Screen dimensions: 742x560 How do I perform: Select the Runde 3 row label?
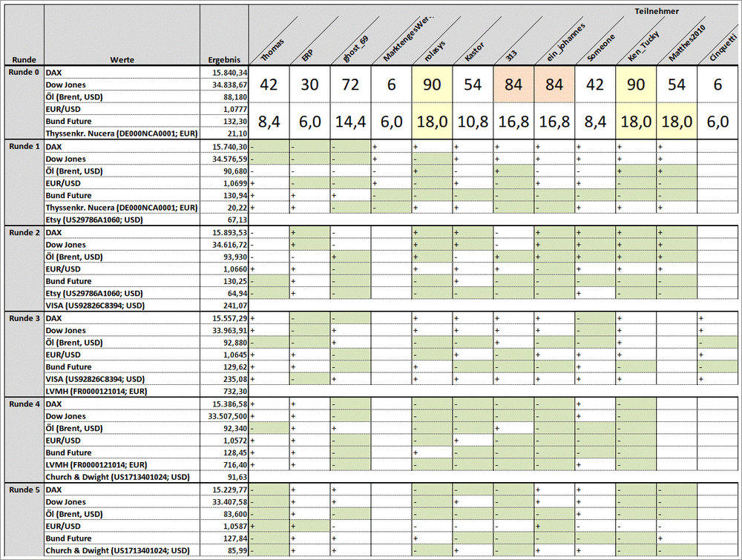24,318
